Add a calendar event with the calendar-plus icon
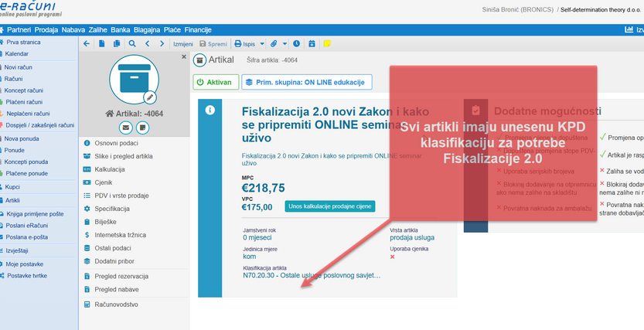 click(x=312, y=43)
